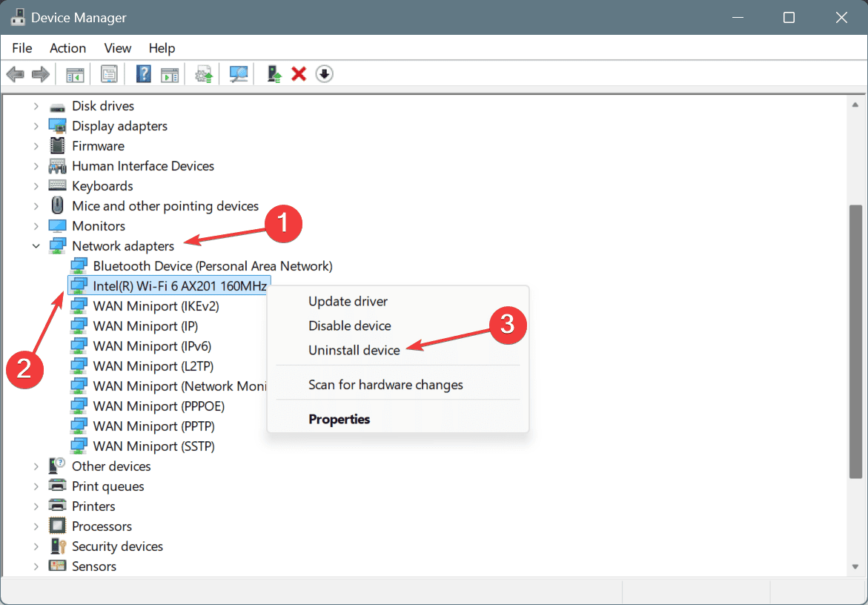The image size is (868, 605).
Task: Click the Scan for hardware changes monitor icon
Action: click(239, 73)
